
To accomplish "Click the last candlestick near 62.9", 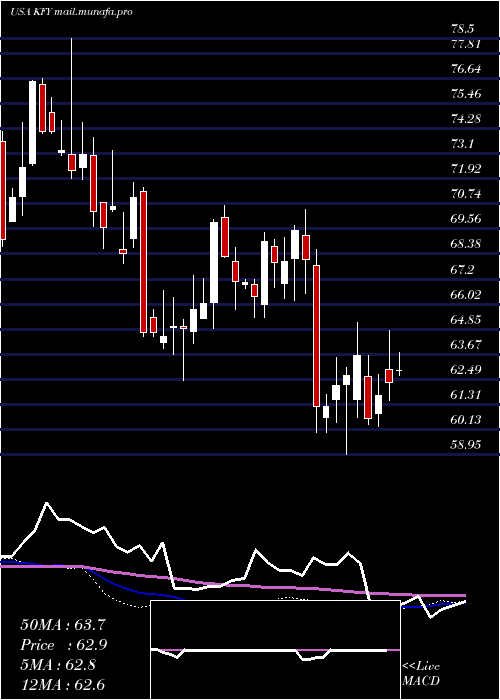I will click(x=400, y=365).
